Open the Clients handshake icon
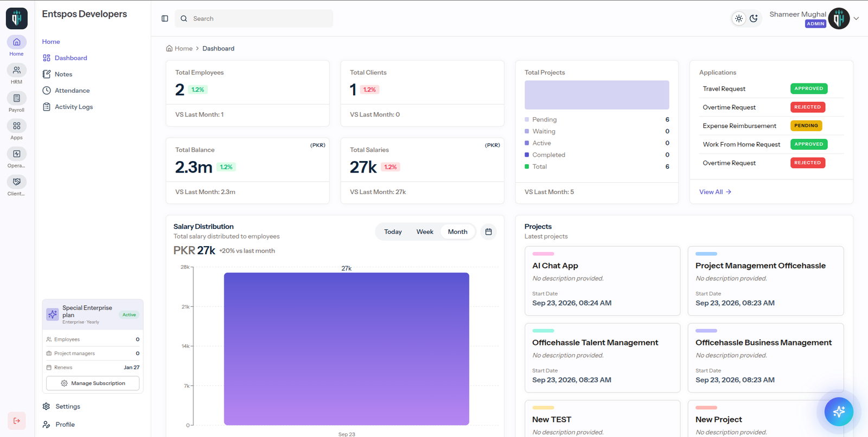 tap(17, 186)
